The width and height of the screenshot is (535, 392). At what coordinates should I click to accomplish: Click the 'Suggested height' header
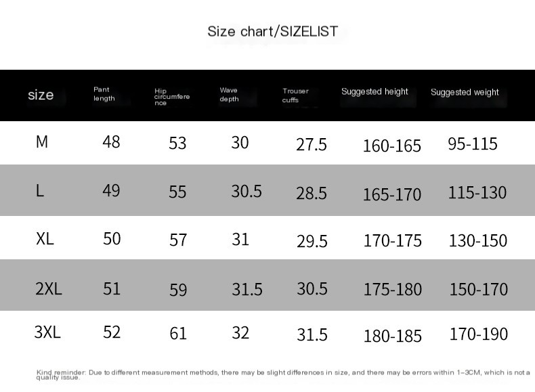pyautogui.click(x=374, y=91)
